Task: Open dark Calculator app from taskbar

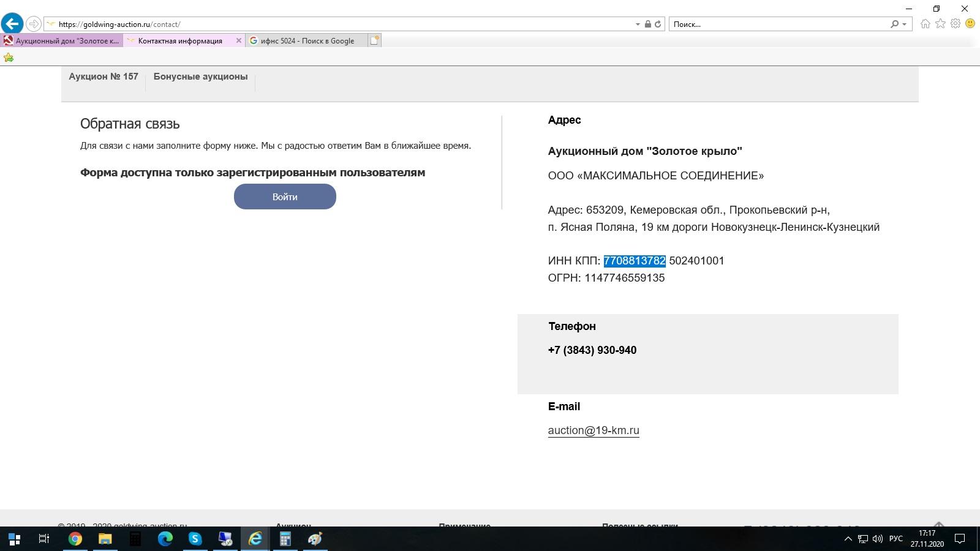Action: coord(135,539)
